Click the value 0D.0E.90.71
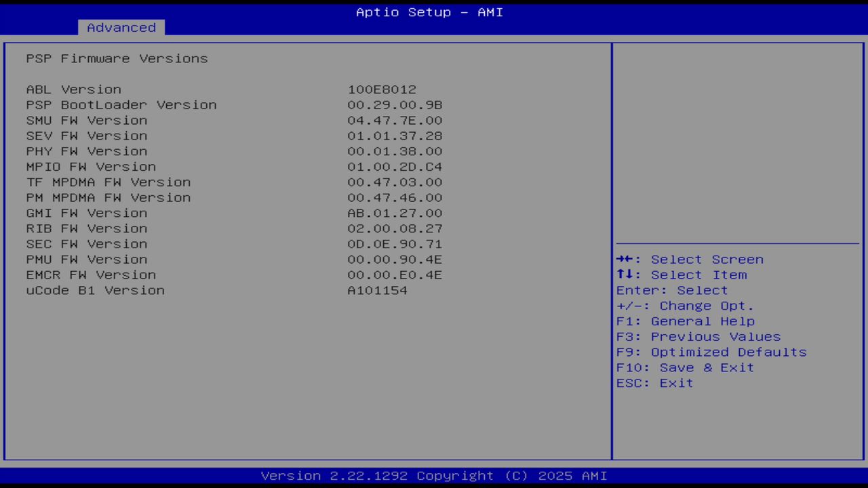This screenshot has width=868, height=488. click(x=395, y=244)
